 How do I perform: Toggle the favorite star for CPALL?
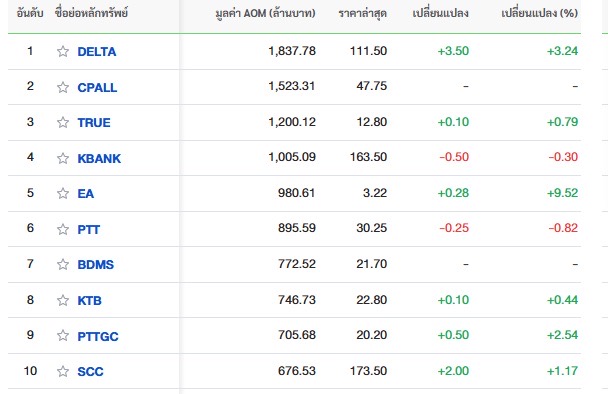click(x=63, y=87)
